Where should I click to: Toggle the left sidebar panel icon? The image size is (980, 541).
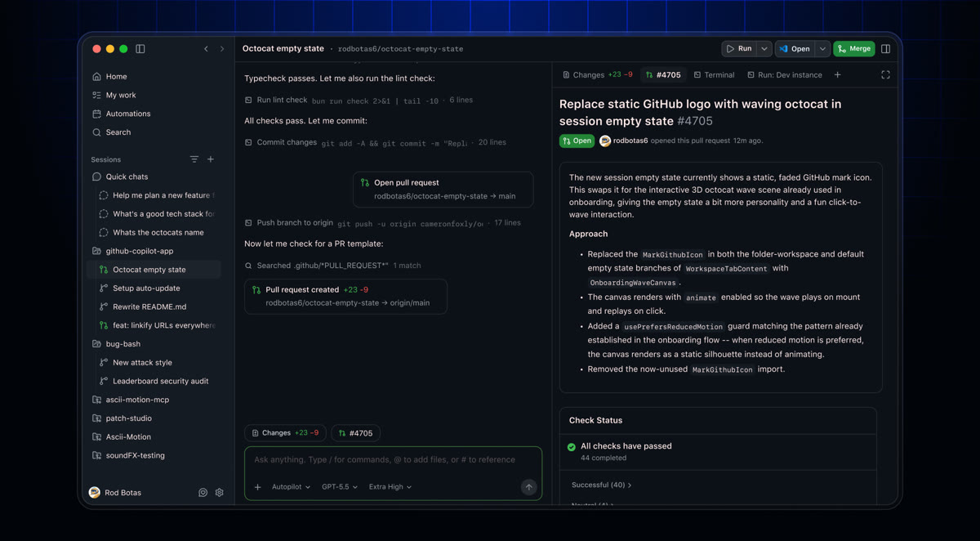tap(140, 49)
